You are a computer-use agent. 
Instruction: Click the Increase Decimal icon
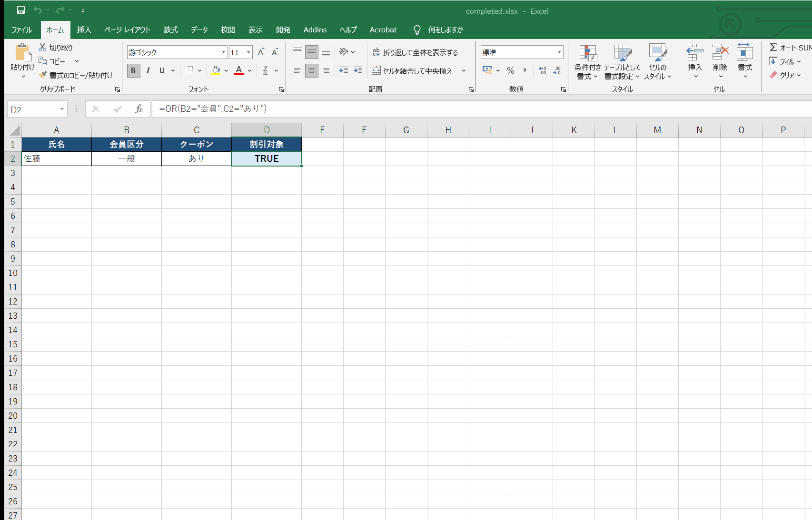543,70
